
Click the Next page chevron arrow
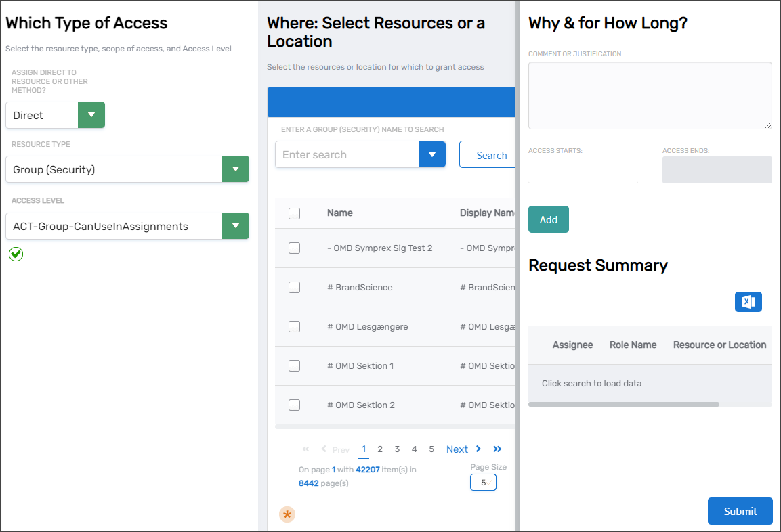[479, 449]
